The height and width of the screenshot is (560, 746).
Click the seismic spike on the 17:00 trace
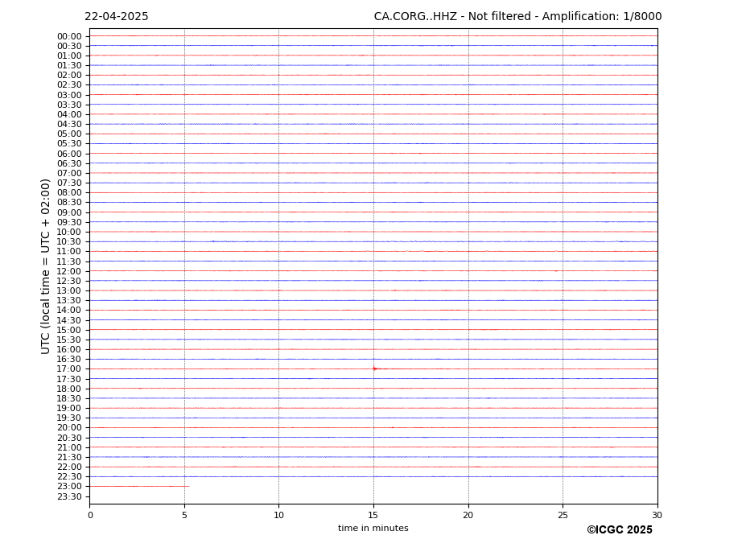pyautogui.click(x=374, y=369)
